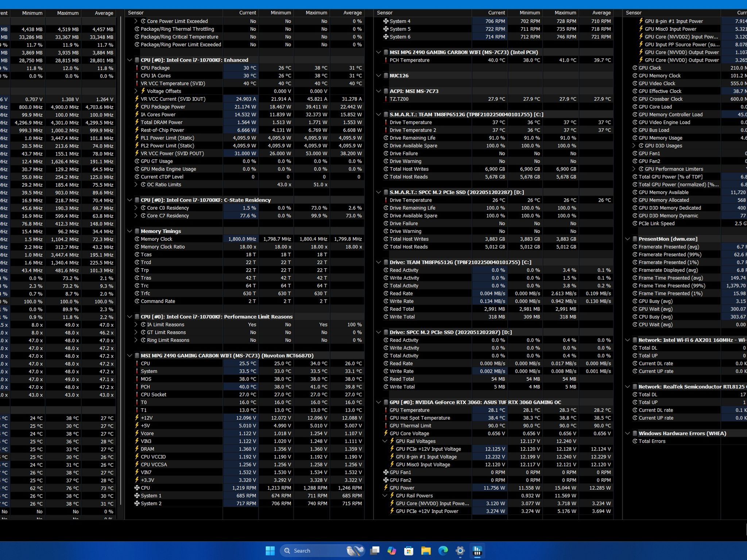
Task: Click in the taskbar Search box
Action: click(x=322, y=551)
